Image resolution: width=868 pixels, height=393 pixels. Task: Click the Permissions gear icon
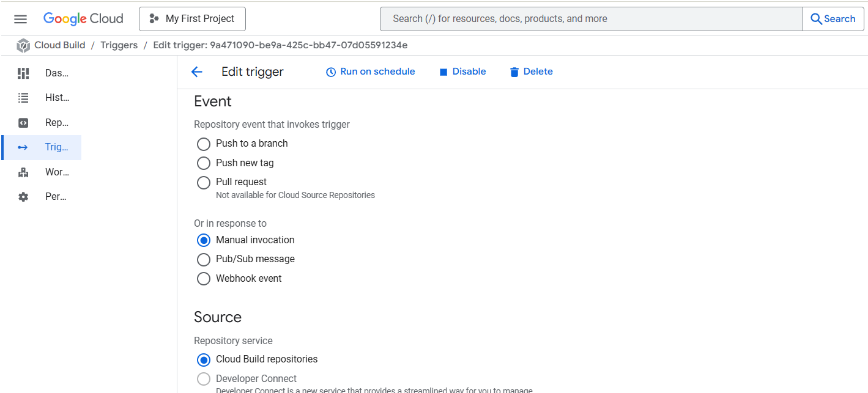tap(23, 197)
